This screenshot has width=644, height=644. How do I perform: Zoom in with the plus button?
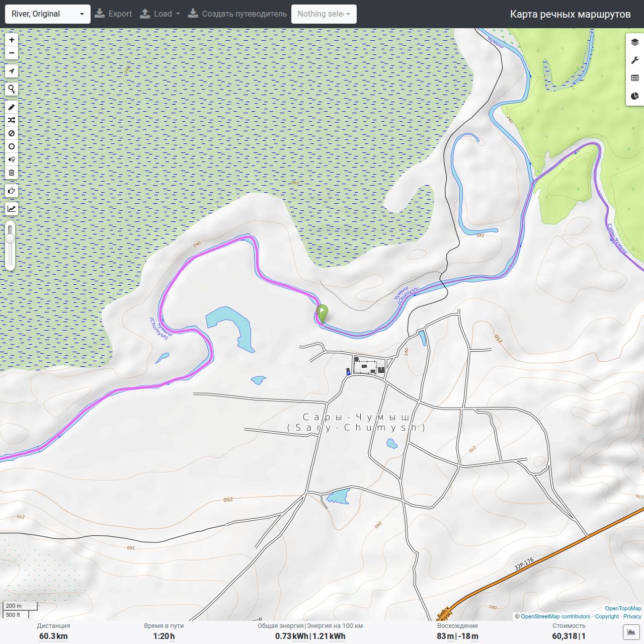click(x=12, y=40)
